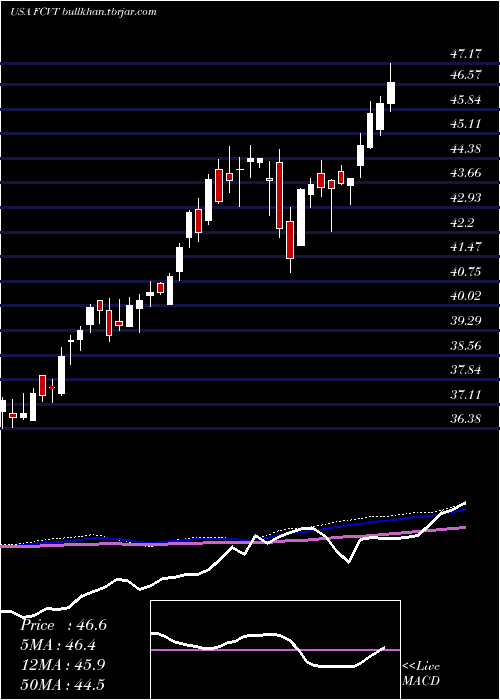Image resolution: width=500 pixels, height=700 pixels.
Task: Click the 39.29 price axis label
Action: pos(466,321)
